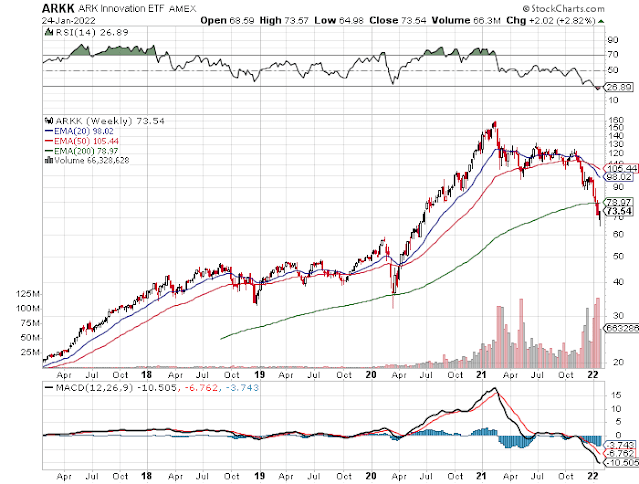Click the 160 price axis label
This screenshot has width=639, height=484.
615,120
